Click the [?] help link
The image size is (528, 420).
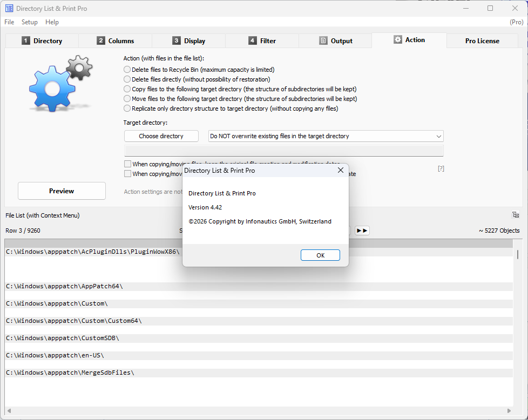(441, 169)
